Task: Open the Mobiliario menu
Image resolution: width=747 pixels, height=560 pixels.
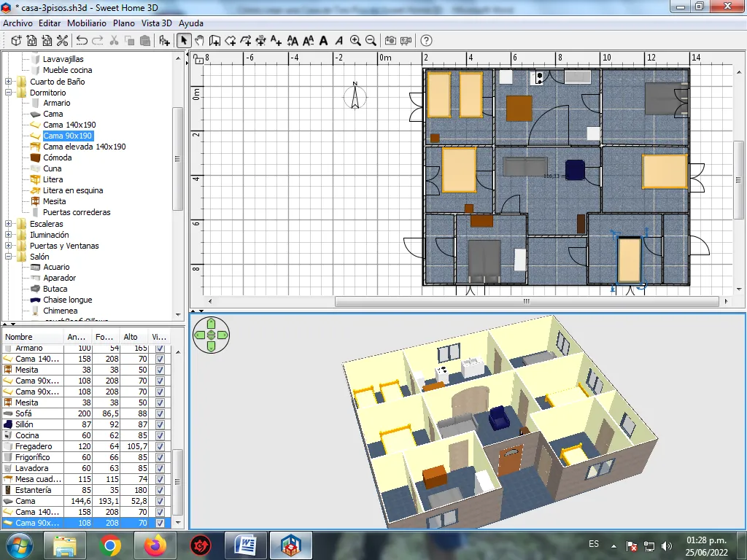Action: tap(87, 23)
